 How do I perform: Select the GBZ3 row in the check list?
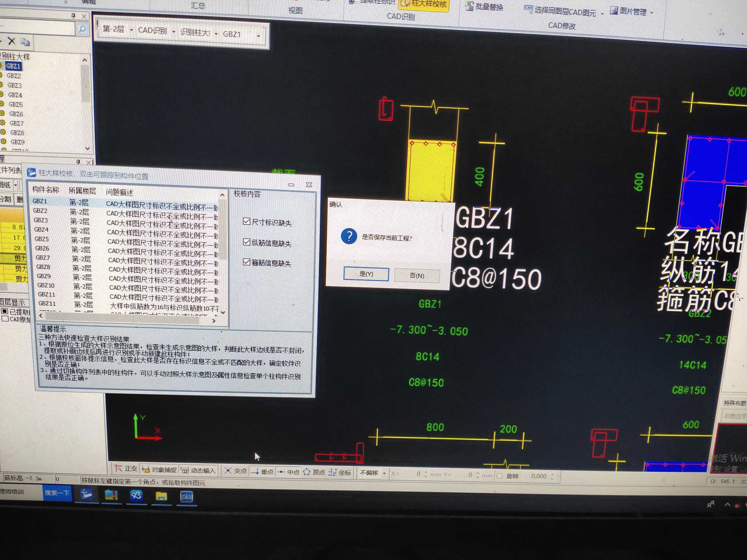click(x=125, y=221)
